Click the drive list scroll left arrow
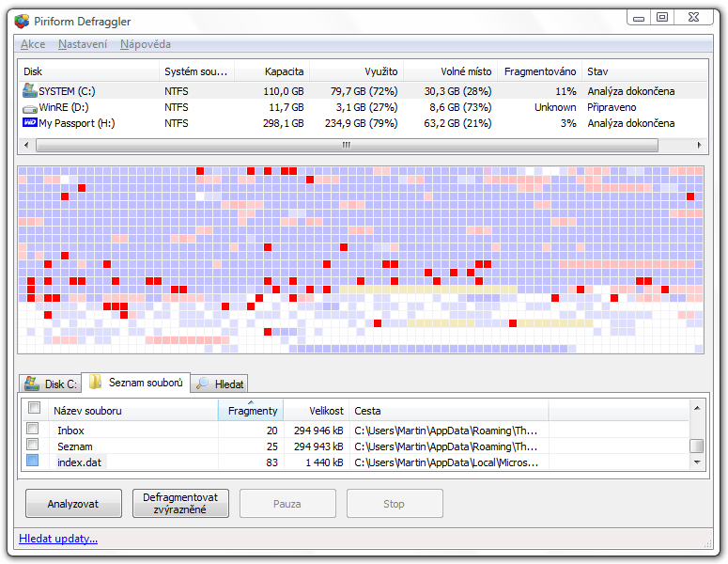The height and width of the screenshot is (564, 728). pyautogui.click(x=26, y=145)
